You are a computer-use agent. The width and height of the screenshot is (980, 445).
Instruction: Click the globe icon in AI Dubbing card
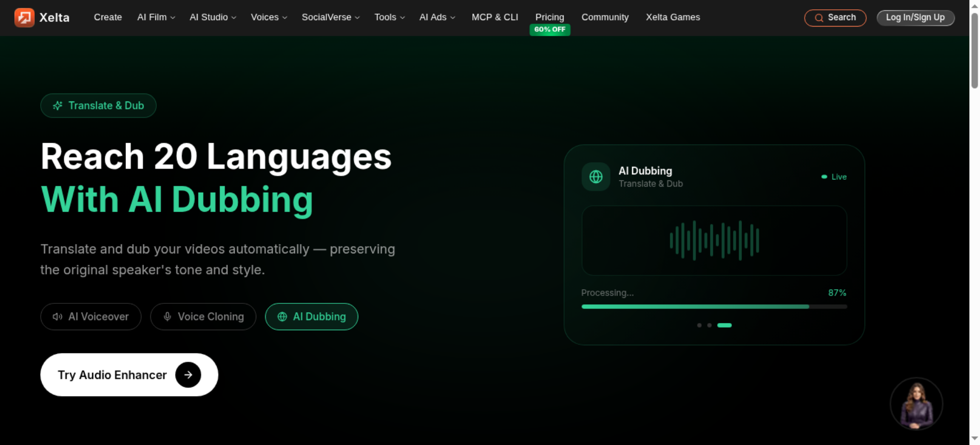tap(596, 176)
